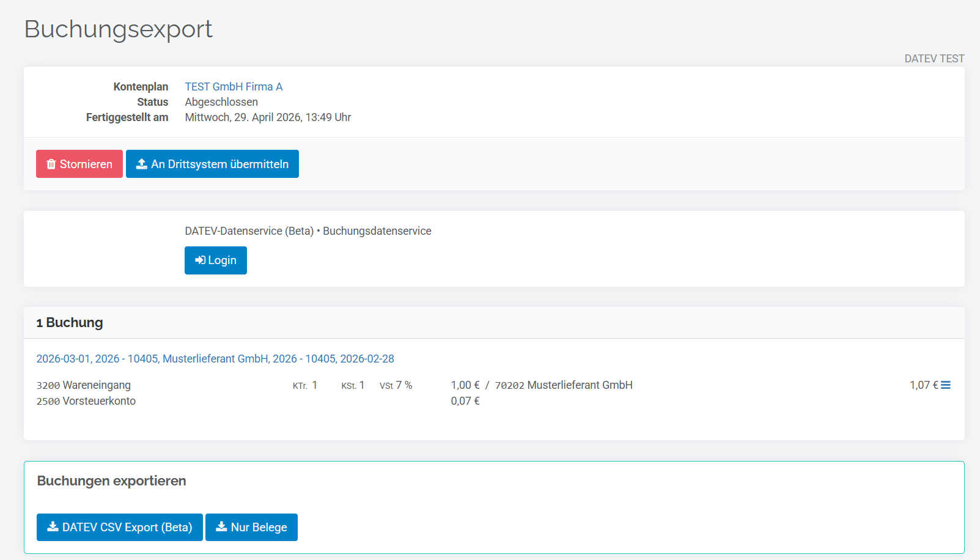Viewport: 980px width, 560px height.
Task: Click the download icon on Nur Belege
Action: 221,527
